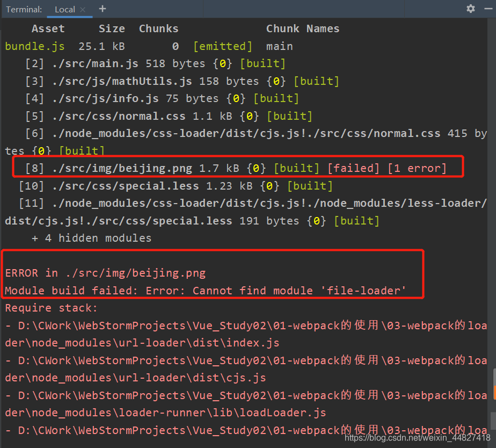Add a new terminal session tab
The image size is (496, 448).
pyautogui.click(x=102, y=9)
